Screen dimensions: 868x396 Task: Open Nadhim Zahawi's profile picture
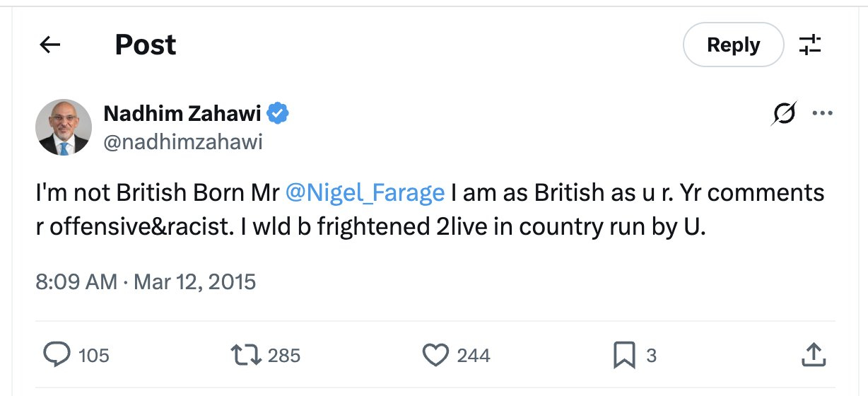64,127
